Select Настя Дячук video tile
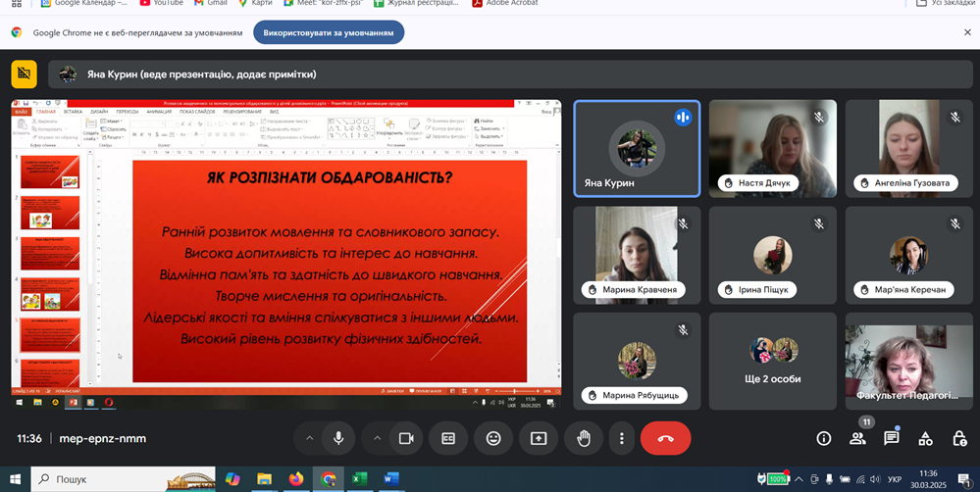980x492 pixels. click(772, 149)
